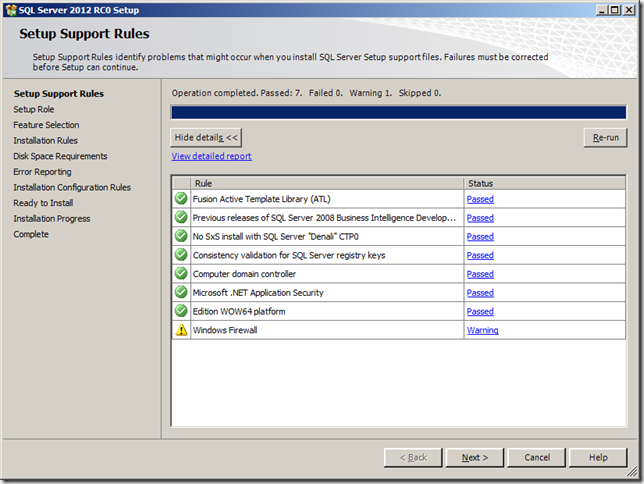Click the check icon for No SxS install rule
Image resolution: width=644 pixels, height=484 pixels.
coord(181,236)
